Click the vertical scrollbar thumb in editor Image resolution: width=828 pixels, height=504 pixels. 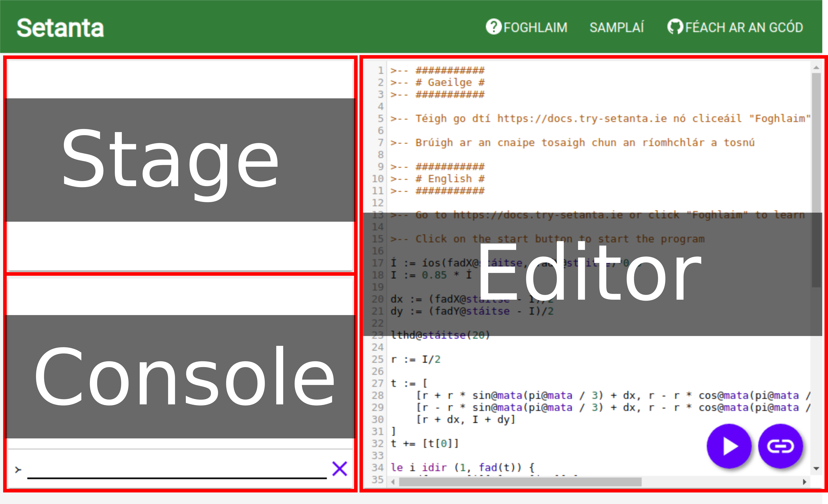816,180
